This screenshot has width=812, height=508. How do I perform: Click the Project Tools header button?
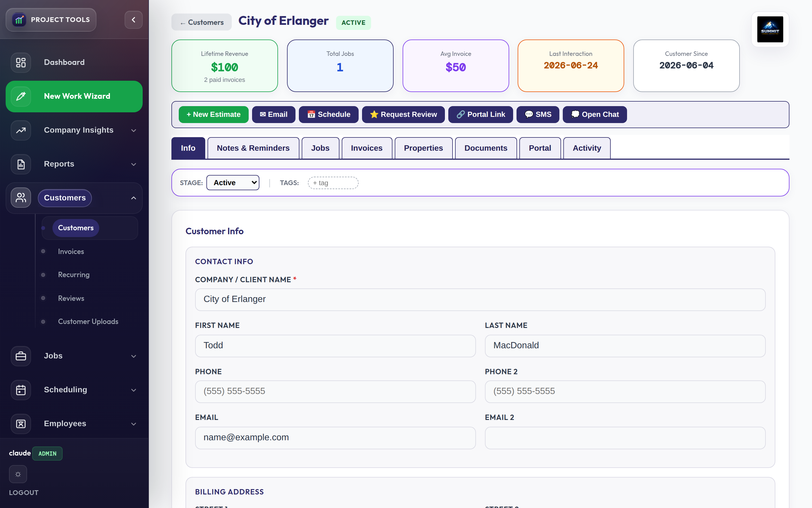(51, 20)
